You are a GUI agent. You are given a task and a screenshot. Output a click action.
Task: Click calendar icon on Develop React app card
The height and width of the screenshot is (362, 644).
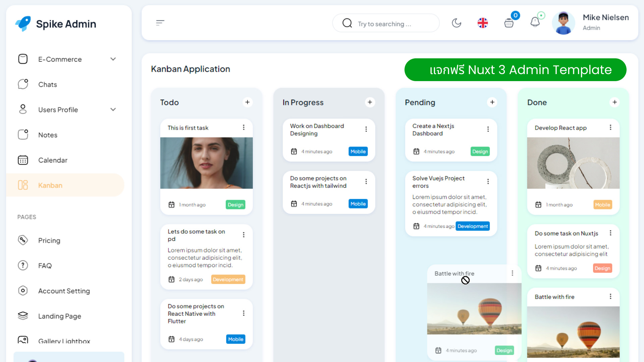pos(538,205)
